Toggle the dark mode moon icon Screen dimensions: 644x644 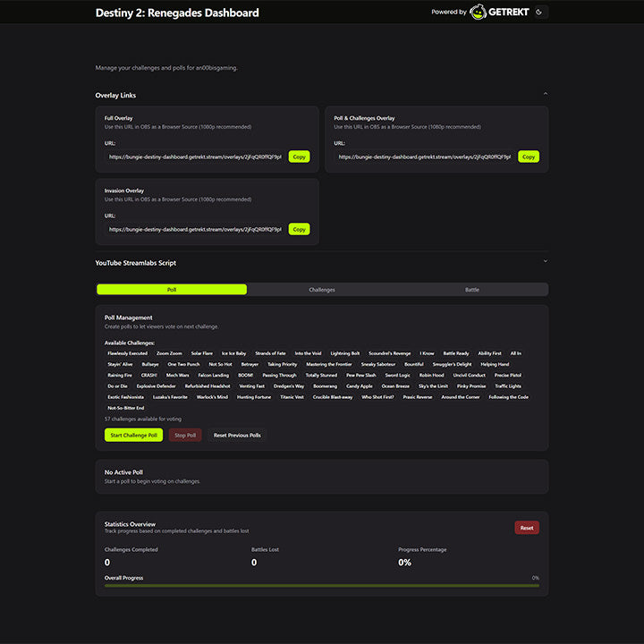[x=538, y=12]
